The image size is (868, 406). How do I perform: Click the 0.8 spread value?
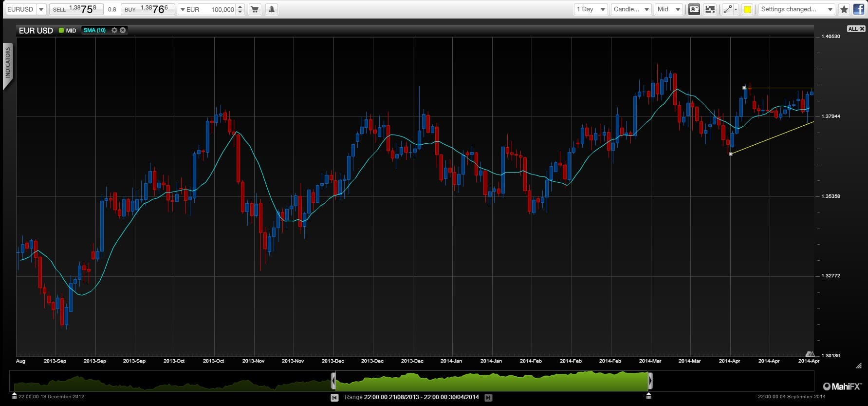pos(112,9)
